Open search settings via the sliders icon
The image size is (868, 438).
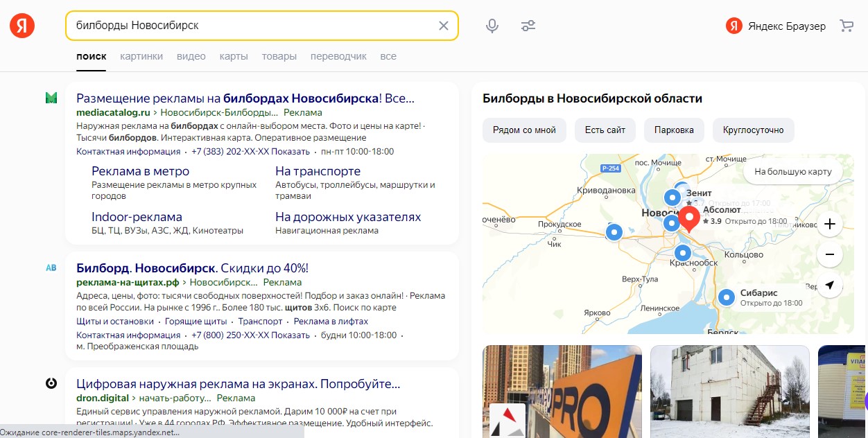click(x=528, y=25)
